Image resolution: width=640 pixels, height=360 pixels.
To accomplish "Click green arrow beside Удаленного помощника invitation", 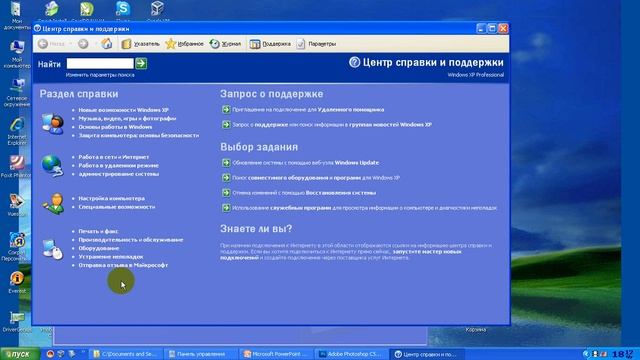I will click(x=226, y=109).
